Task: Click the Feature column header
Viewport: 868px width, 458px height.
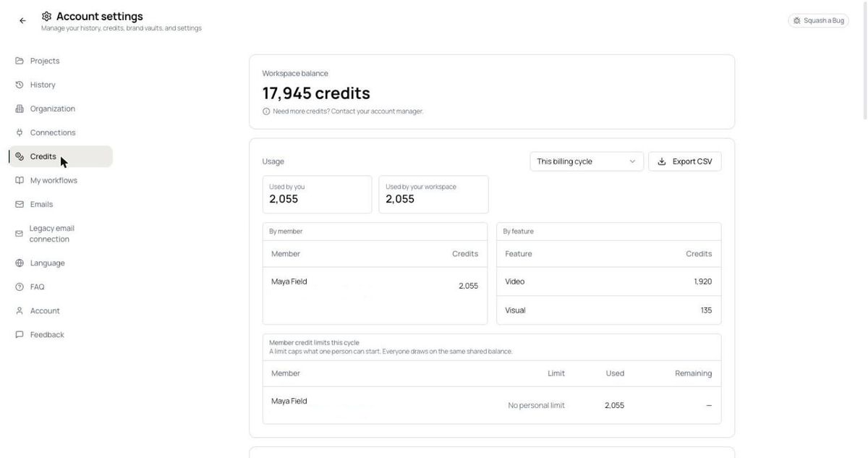Action: 519,254
